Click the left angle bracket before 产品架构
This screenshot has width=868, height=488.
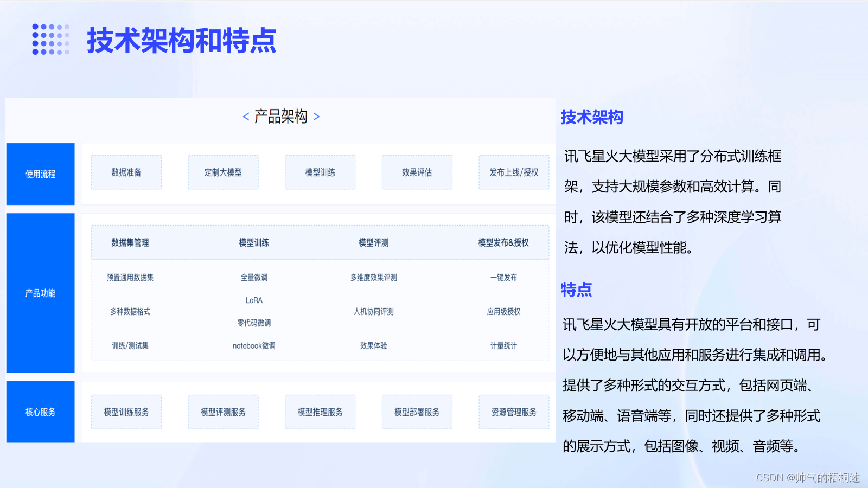[x=246, y=117]
